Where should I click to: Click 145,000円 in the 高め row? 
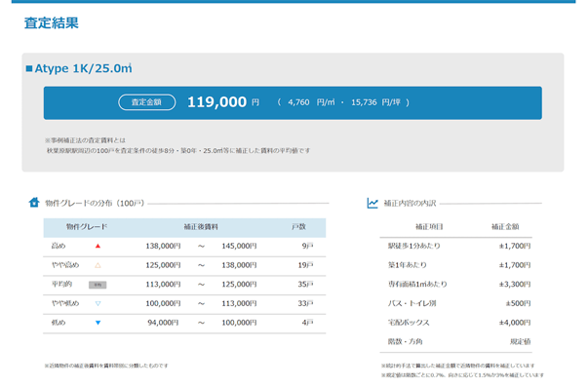(239, 246)
